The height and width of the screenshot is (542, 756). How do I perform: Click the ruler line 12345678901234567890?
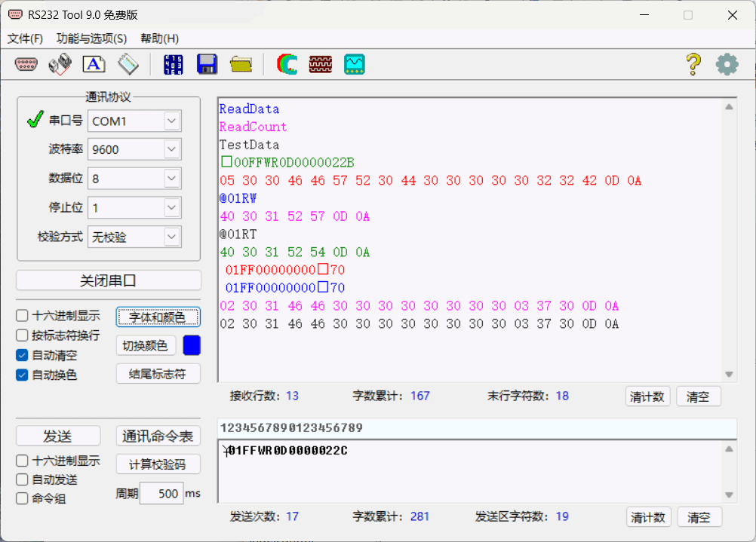(x=291, y=428)
